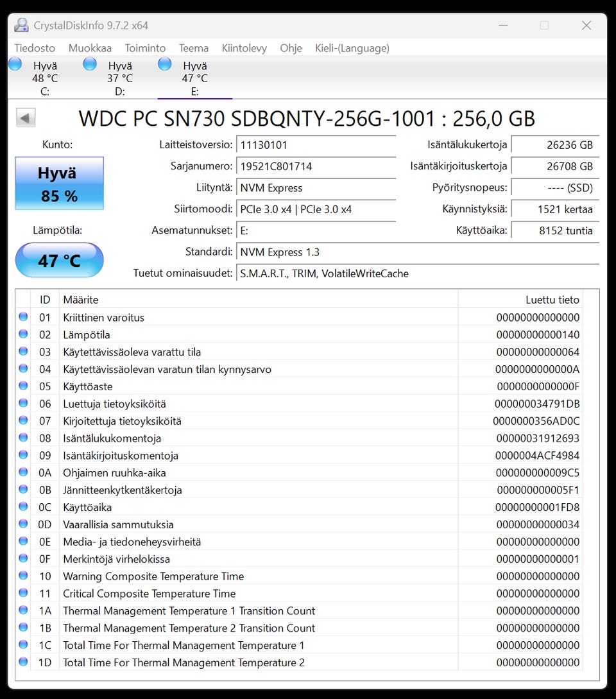Select Vaarallisia sammutuksia attribute text

[x=118, y=524]
